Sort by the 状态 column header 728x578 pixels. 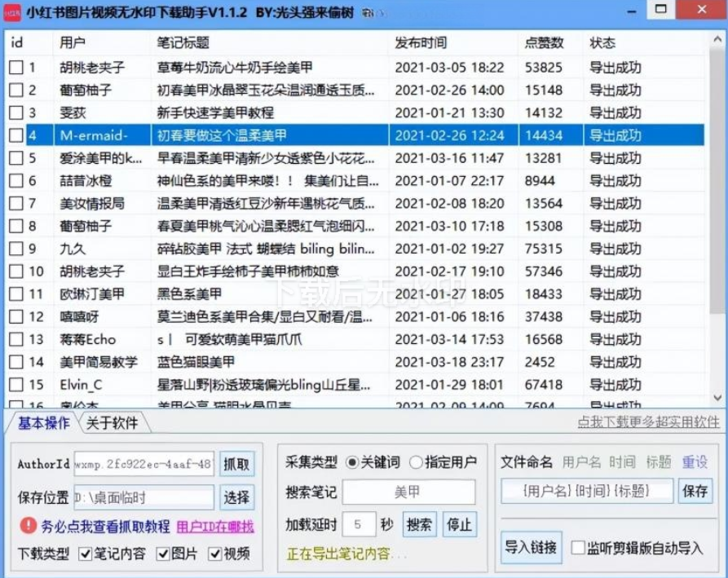click(x=644, y=42)
